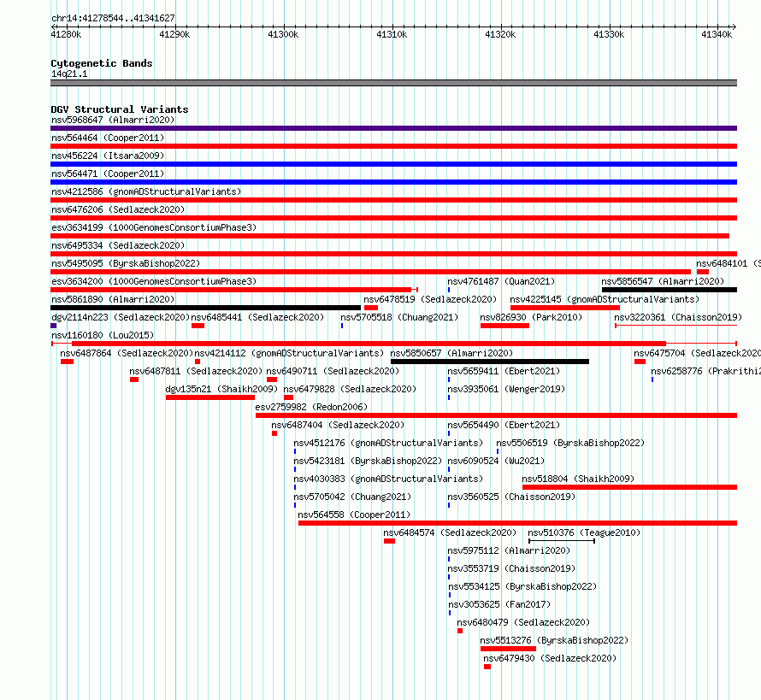Viewport: 761px width, 700px height.
Task: Click the nsv6495334 (Sedlazeck2020) label
Action: click(118, 245)
